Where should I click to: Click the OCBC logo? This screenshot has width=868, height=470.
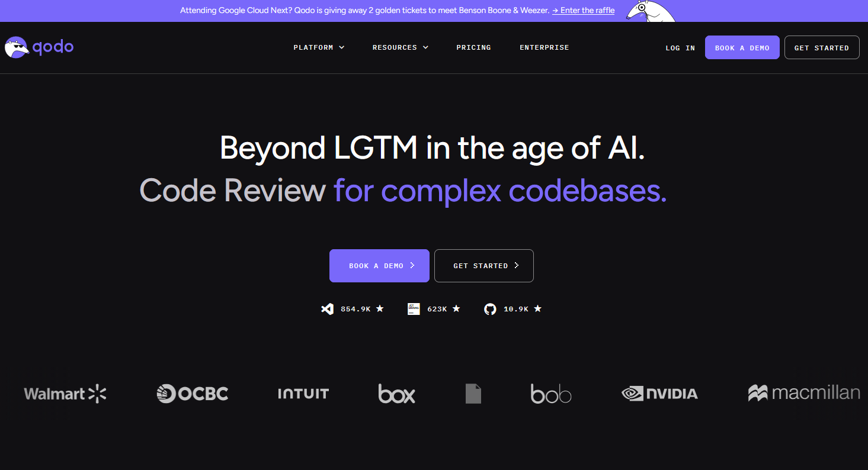193,394
